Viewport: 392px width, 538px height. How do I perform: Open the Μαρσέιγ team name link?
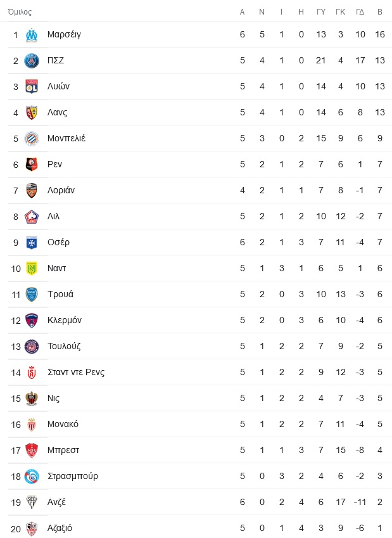coord(64,35)
